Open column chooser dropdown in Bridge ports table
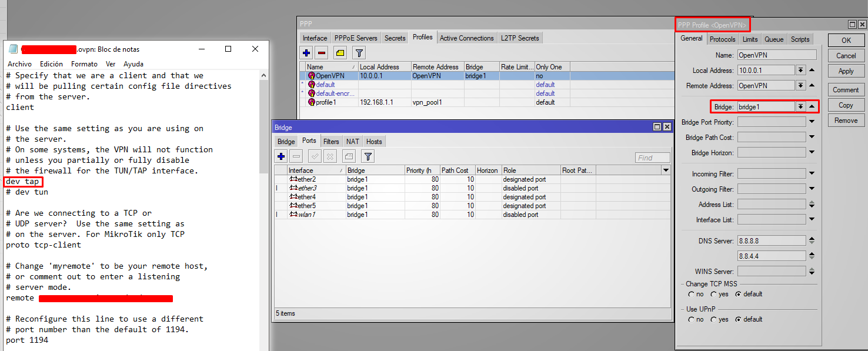Viewport: 868px width, 351px height. 666,171
